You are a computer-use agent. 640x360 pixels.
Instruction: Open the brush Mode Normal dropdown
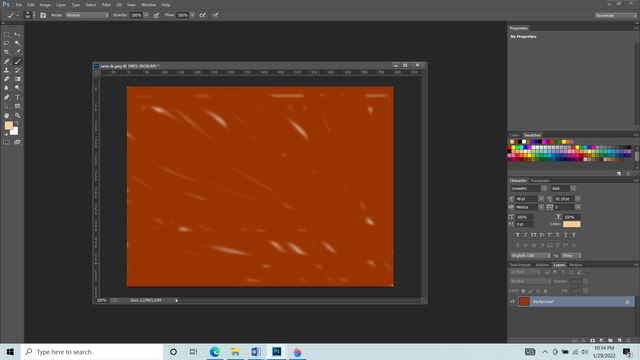coord(87,15)
